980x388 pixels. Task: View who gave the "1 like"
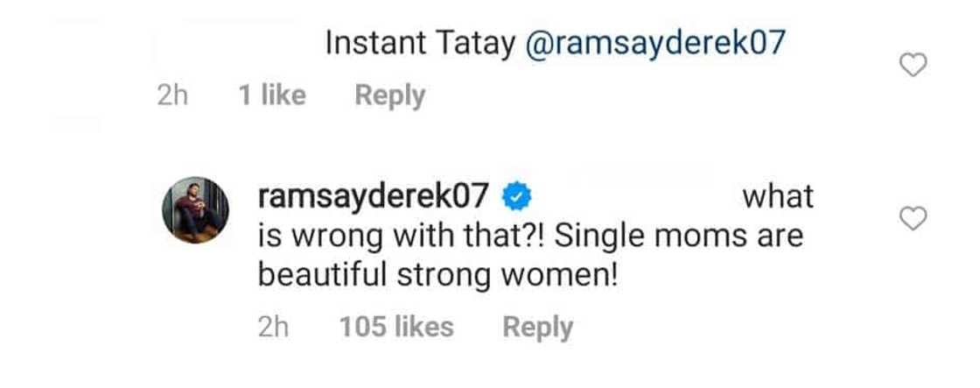click(272, 95)
